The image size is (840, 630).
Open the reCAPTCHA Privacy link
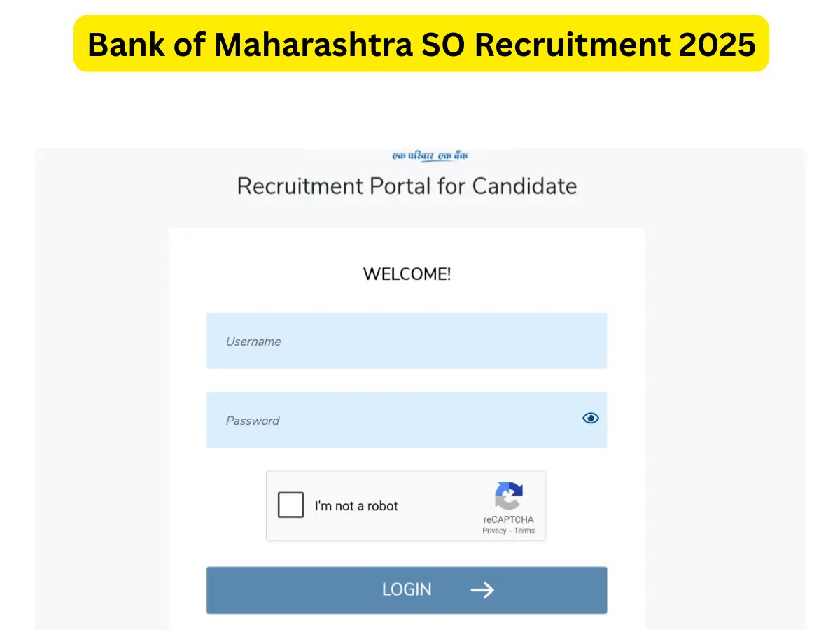click(x=494, y=531)
